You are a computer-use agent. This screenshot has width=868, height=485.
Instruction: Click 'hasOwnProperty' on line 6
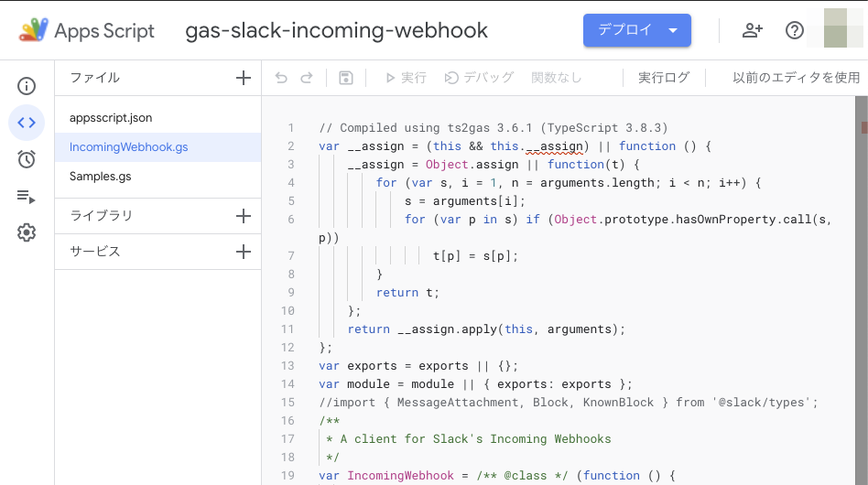(x=726, y=219)
